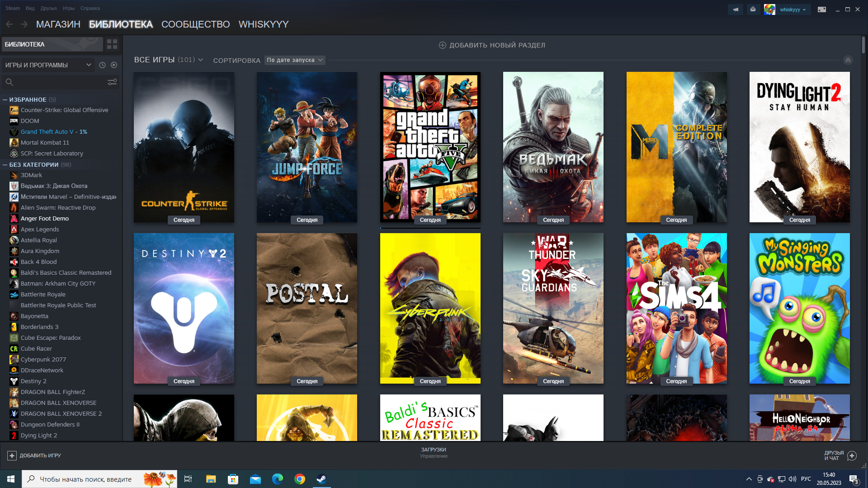Show hidden tray icons chevron

pyautogui.click(x=749, y=479)
